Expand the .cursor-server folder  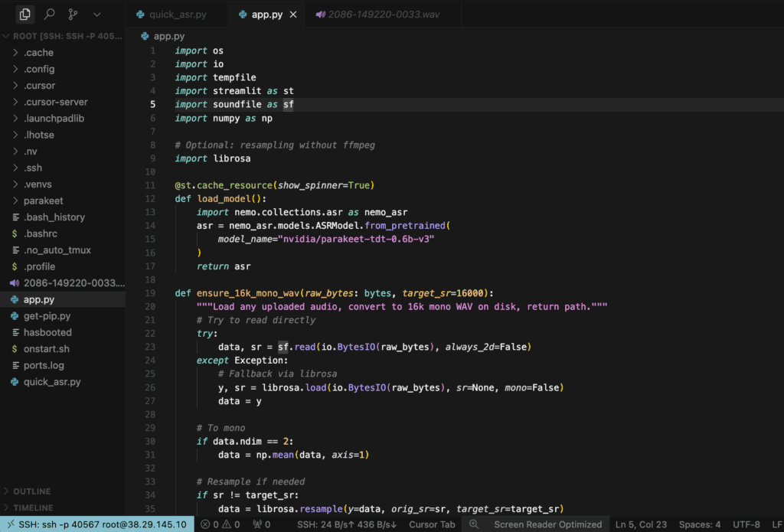(63, 102)
